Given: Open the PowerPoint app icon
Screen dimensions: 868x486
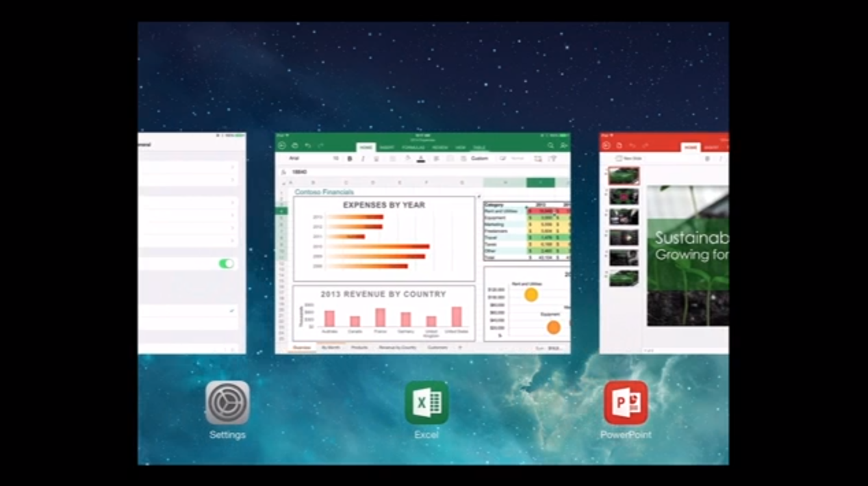Looking at the screenshot, I should 626,402.
